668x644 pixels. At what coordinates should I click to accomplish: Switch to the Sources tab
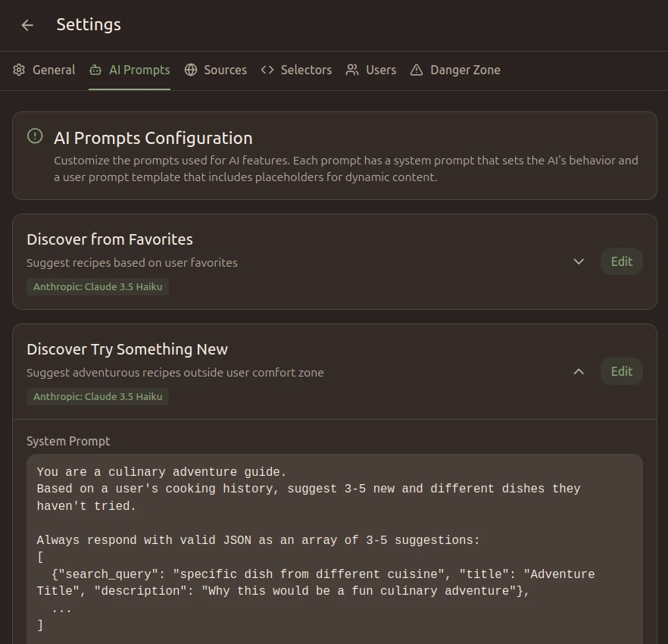[x=225, y=70]
